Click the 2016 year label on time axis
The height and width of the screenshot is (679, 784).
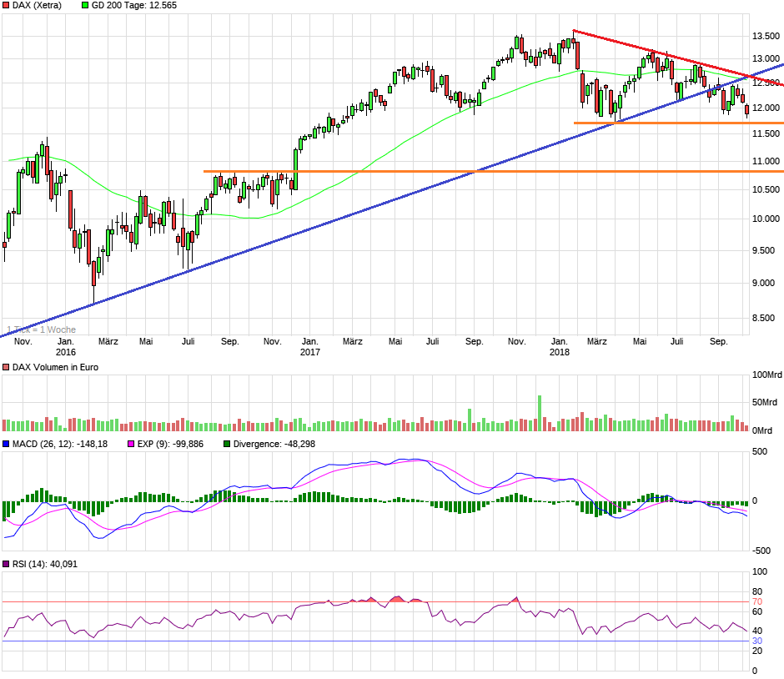[x=66, y=352]
